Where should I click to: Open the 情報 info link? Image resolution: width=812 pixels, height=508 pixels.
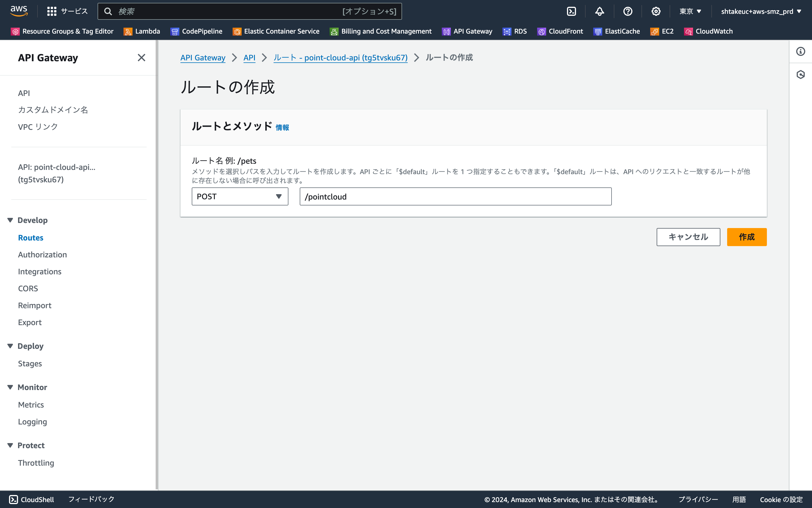pos(282,128)
